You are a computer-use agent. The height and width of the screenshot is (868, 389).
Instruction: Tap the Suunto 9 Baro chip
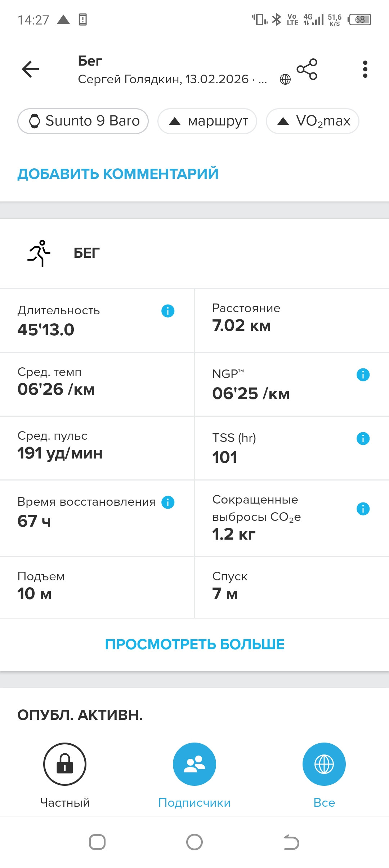pyautogui.click(x=83, y=121)
